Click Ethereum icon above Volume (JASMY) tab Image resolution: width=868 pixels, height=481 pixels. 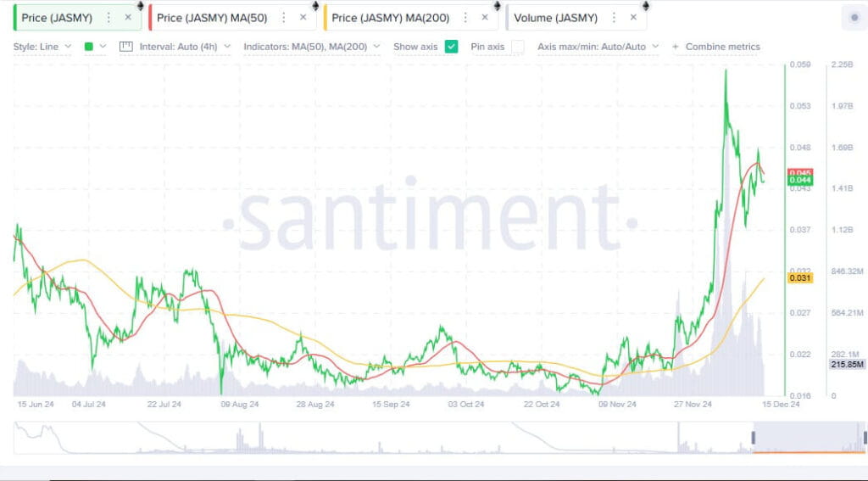(x=645, y=6)
